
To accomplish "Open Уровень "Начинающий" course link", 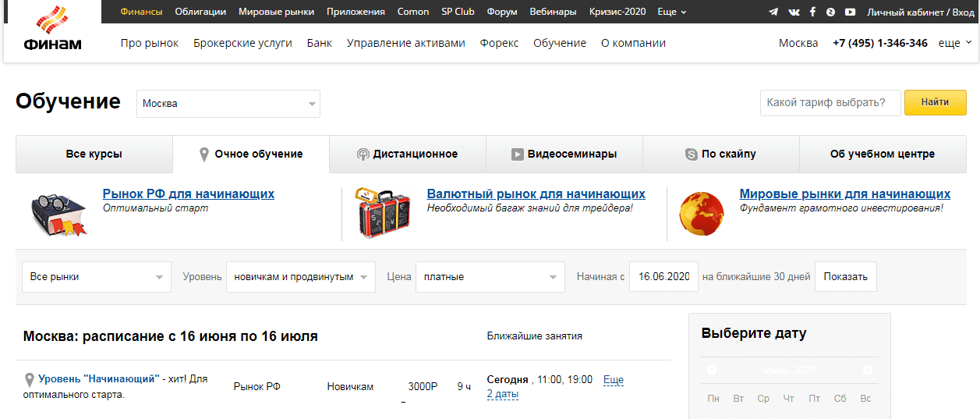I will click(99, 379).
